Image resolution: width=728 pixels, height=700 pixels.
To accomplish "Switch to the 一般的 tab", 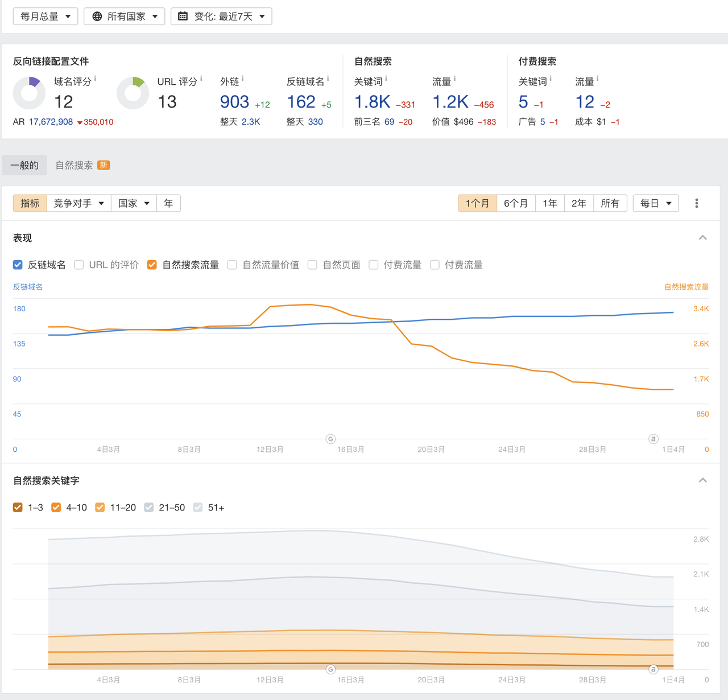I will pyautogui.click(x=24, y=165).
